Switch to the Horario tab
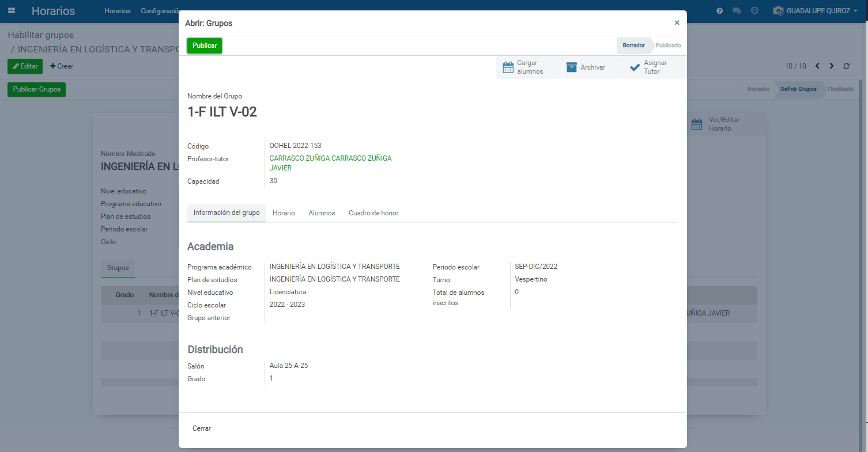The height and width of the screenshot is (452, 868). pos(284,213)
